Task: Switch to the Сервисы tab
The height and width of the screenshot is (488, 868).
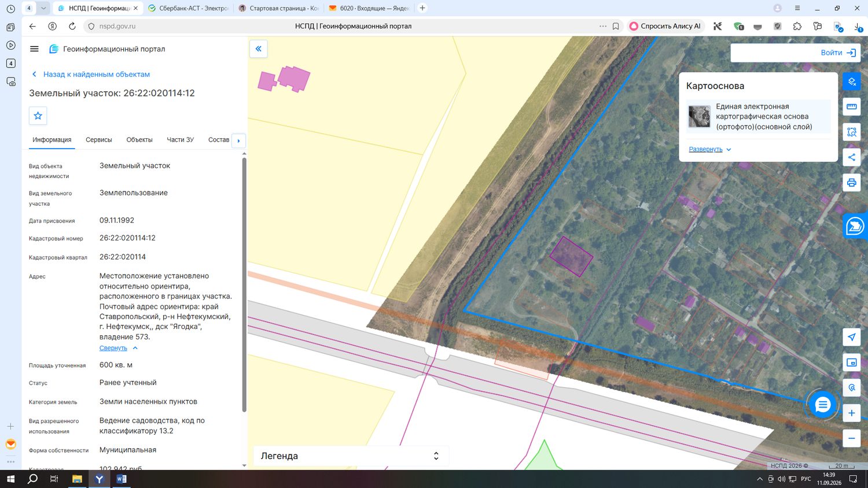Action: (x=99, y=140)
